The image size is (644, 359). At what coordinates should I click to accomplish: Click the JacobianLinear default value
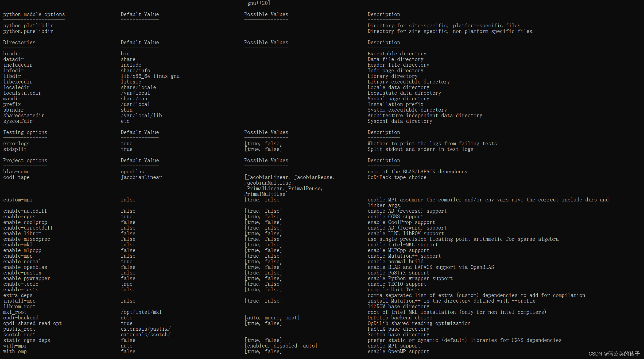coord(141,177)
